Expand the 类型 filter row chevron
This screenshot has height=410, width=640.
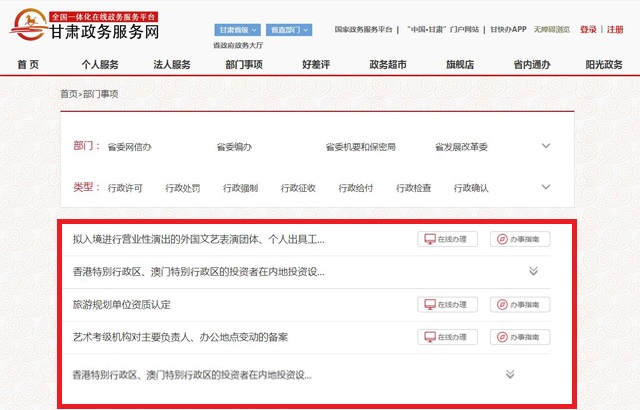pyautogui.click(x=546, y=187)
